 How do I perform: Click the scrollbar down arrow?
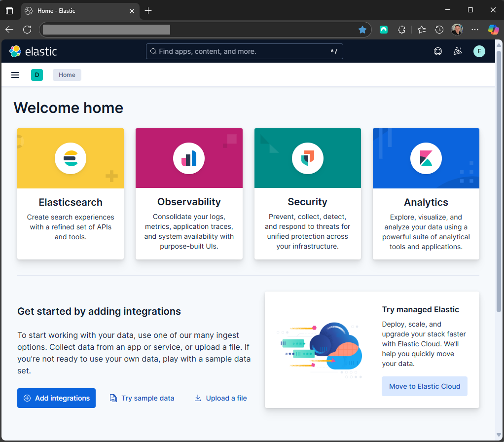coord(499,435)
